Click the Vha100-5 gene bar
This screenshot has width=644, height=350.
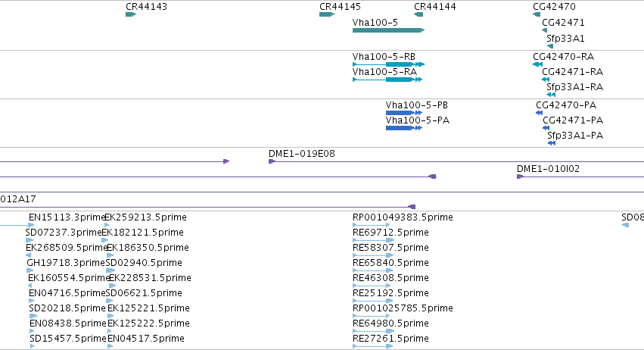coord(388,30)
